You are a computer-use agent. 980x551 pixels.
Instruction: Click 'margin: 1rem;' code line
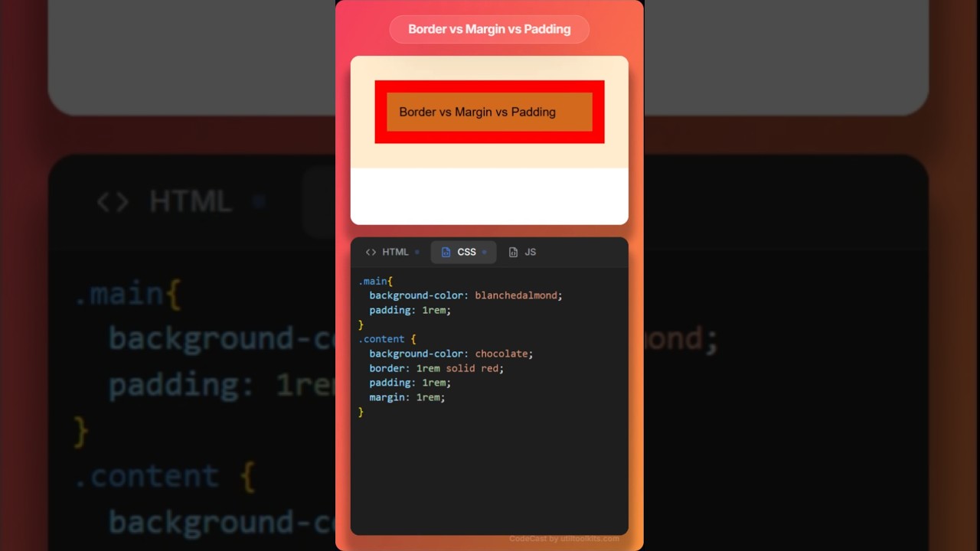tap(407, 397)
